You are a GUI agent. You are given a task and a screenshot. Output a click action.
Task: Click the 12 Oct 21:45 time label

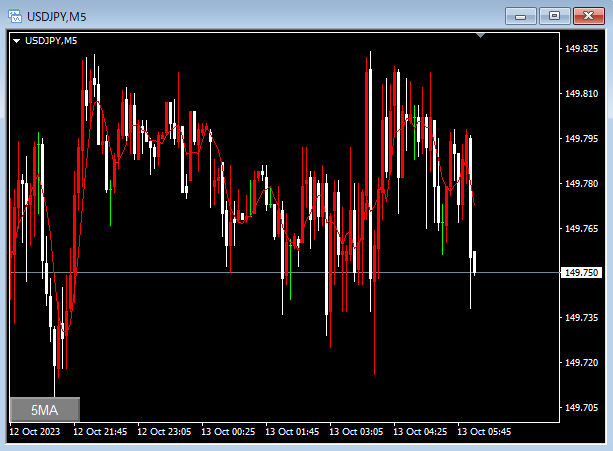tap(100, 431)
